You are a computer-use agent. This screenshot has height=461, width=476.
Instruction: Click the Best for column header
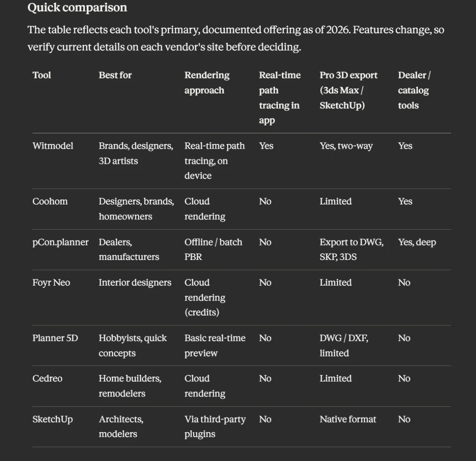(115, 75)
